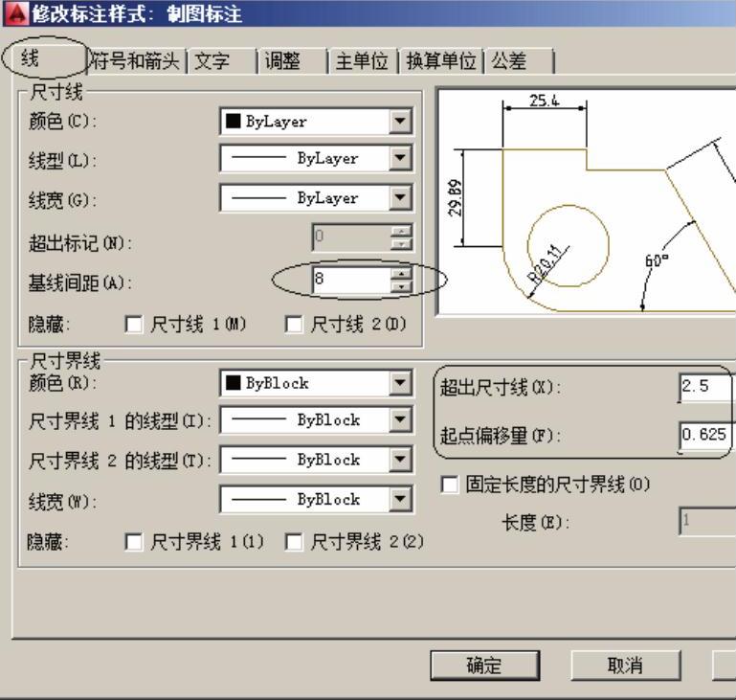
Task: Increase baseline spacing with up arrow
Action: point(403,275)
